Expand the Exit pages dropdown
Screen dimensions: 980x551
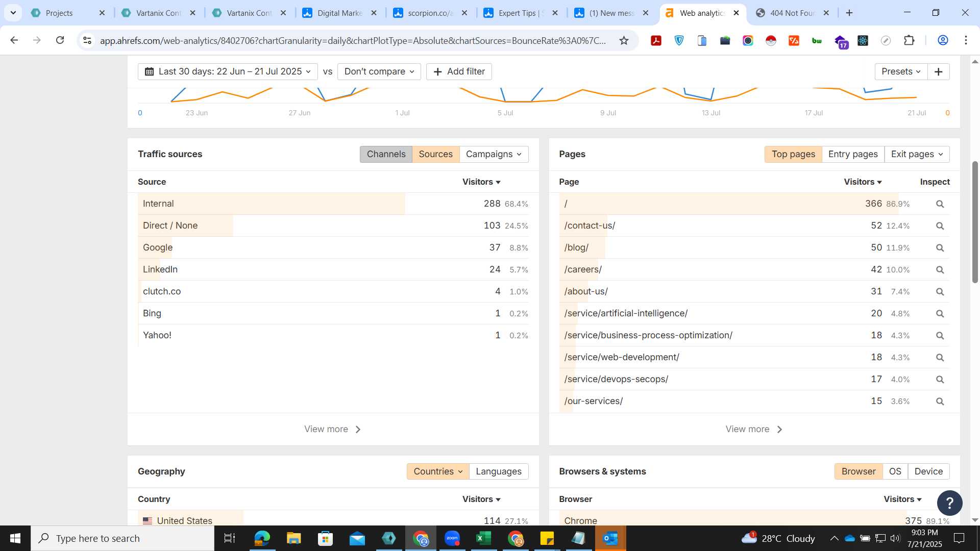click(x=917, y=155)
